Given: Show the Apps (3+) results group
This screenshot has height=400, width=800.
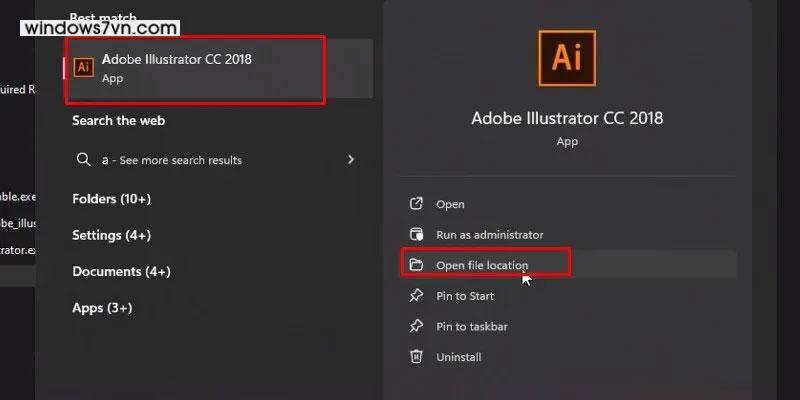Looking at the screenshot, I should (102, 308).
